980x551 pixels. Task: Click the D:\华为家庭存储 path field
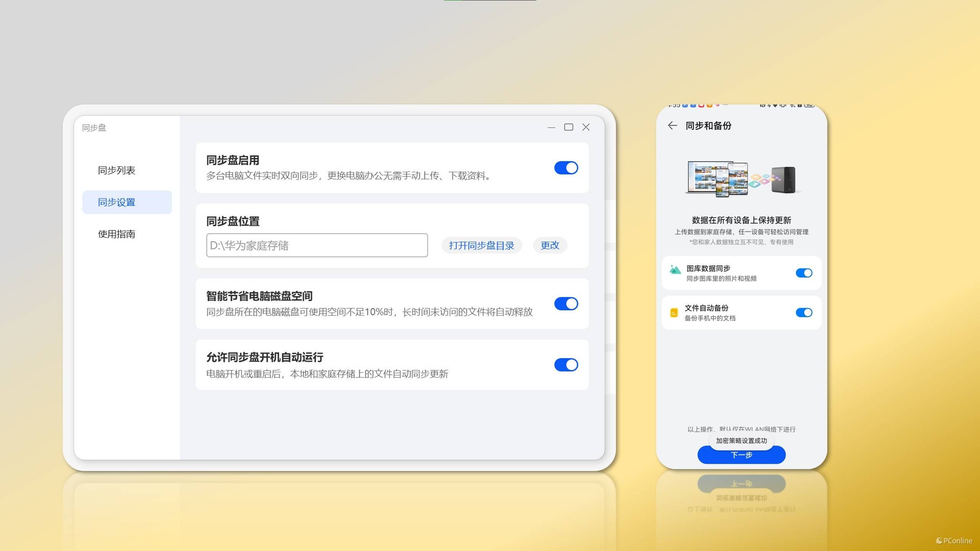[317, 245]
